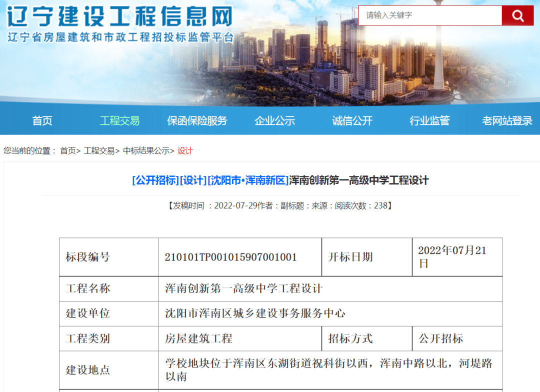Click the 工程类别 label cell
Screen dimensions: 540x392
[109, 338]
